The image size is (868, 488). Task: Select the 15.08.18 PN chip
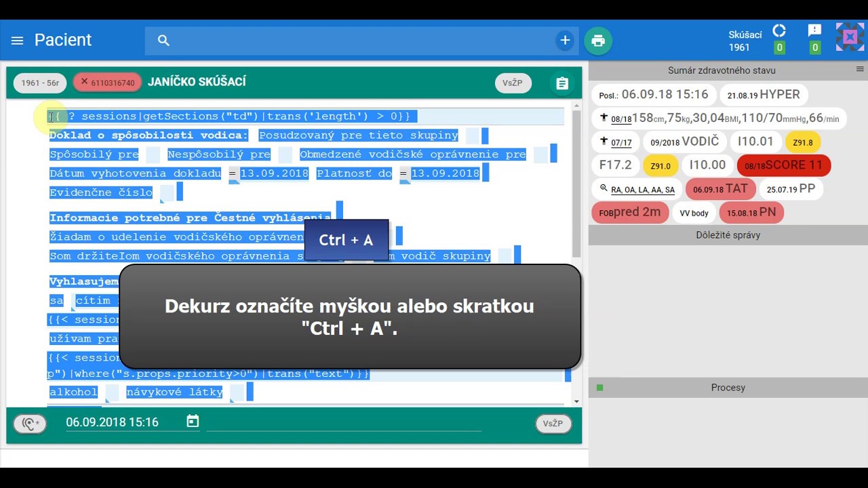[x=751, y=212]
